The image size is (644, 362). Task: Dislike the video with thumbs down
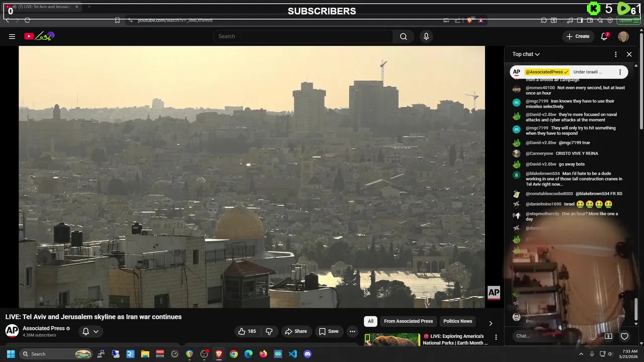point(269,331)
